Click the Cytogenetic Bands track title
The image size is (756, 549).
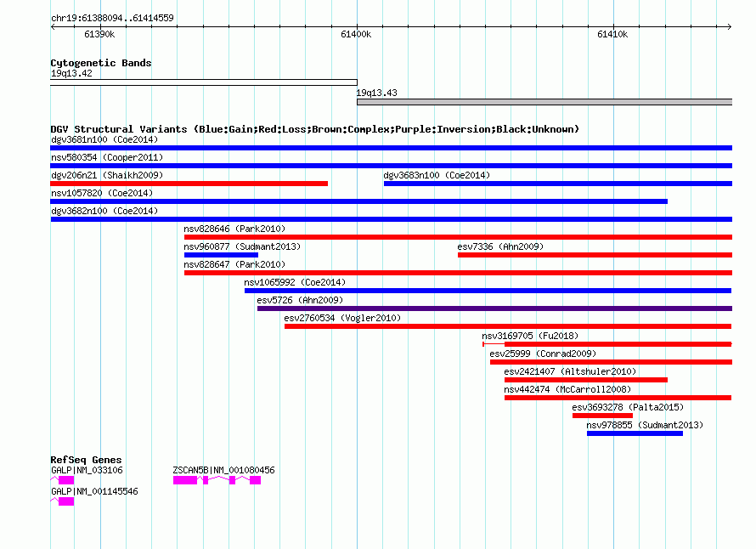coord(101,63)
